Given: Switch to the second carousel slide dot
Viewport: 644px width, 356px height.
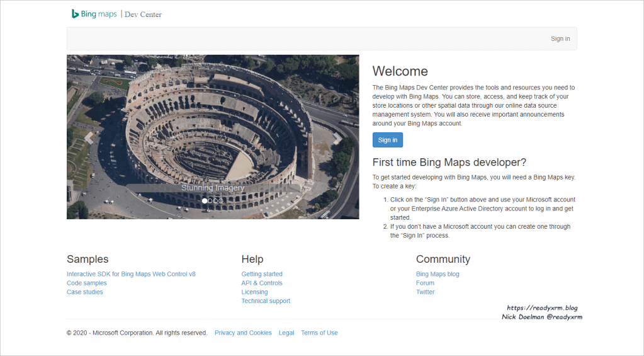Looking at the screenshot, I should coord(210,200).
